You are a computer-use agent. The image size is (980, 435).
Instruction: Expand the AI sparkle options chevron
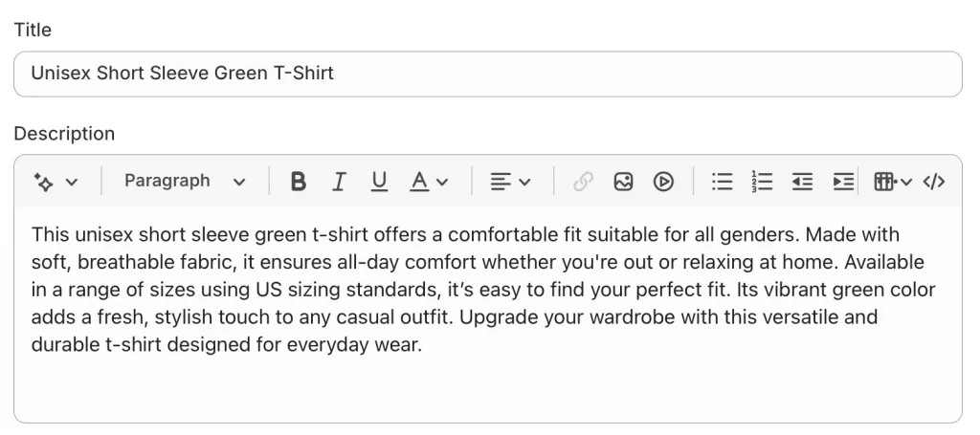point(72,182)
